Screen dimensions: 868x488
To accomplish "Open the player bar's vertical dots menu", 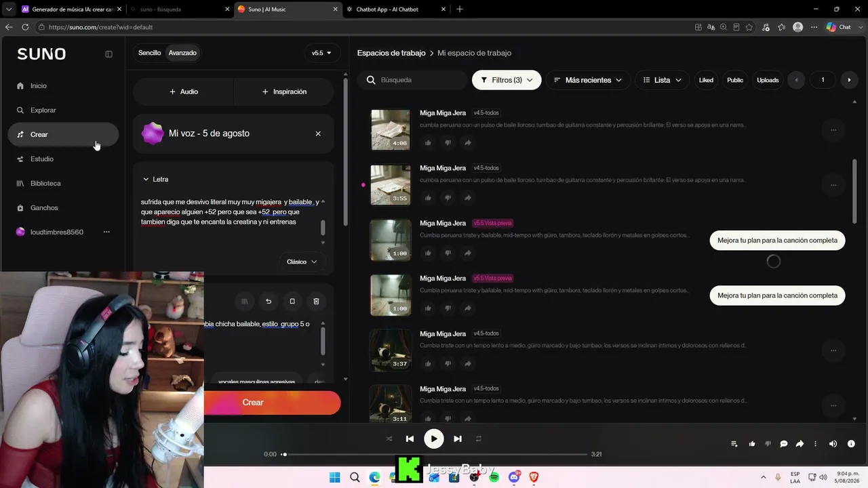I will [815, 444].
